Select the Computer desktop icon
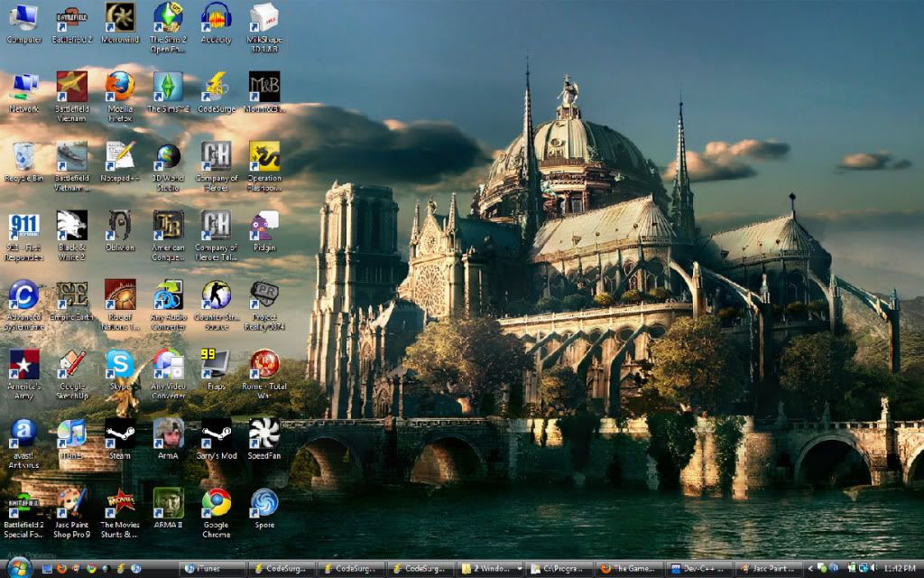The width and height of the screenshot is (924, 578). click(x=23, y=23)
